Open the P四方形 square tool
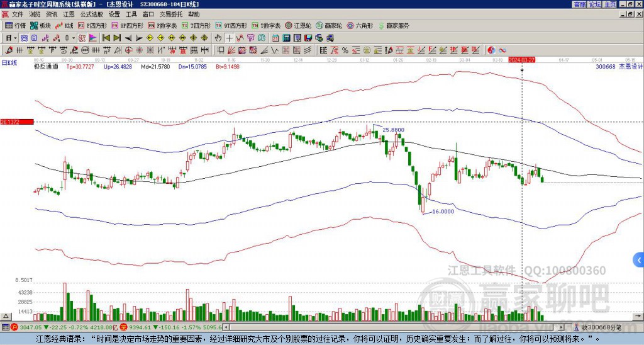 (92, 25)
